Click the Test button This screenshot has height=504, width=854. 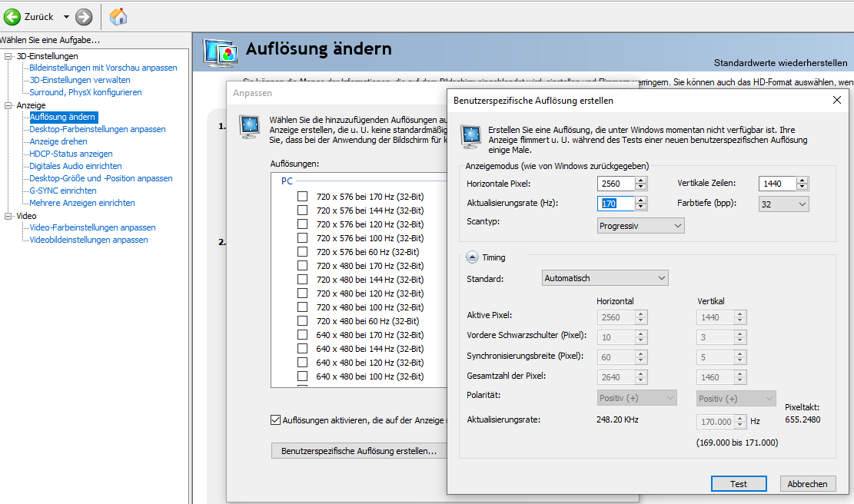(x=739, y=484)
